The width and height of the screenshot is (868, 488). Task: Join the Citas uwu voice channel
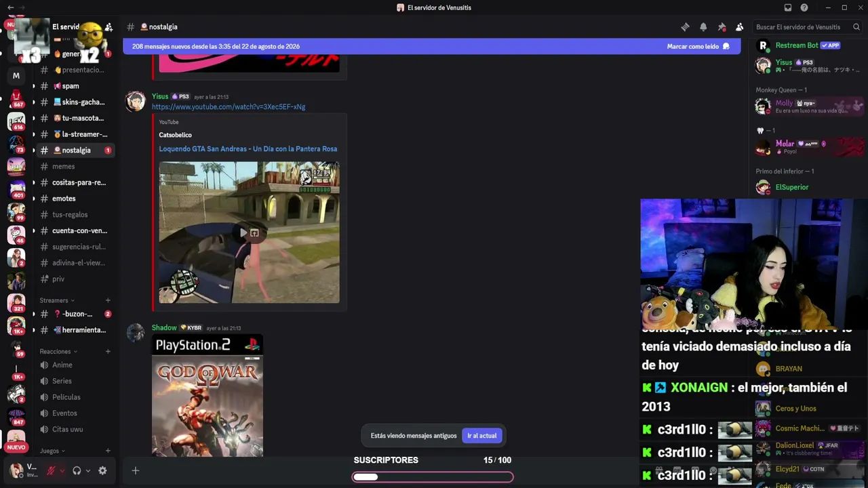pos(74,429)
